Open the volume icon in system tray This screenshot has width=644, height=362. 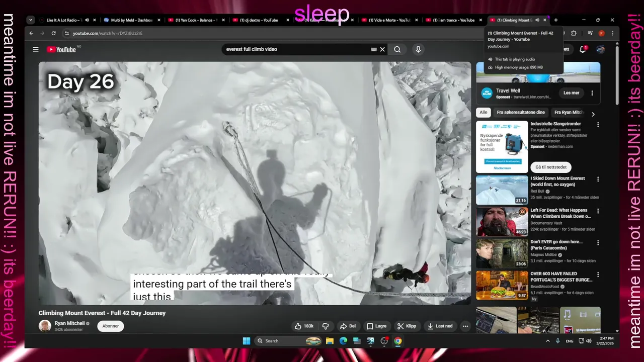(x=589, y=341)
